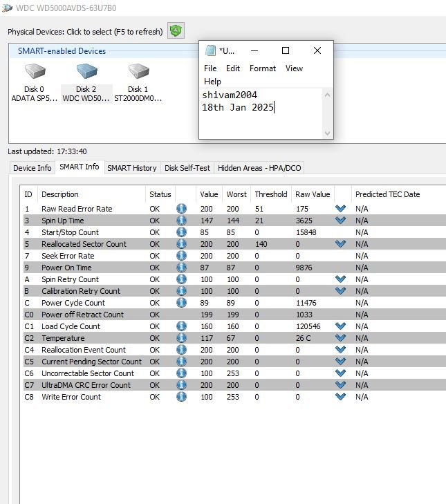Open info icon for Reallocated Sector Count
The image size is (446, 504).
[x=181, y=244]
